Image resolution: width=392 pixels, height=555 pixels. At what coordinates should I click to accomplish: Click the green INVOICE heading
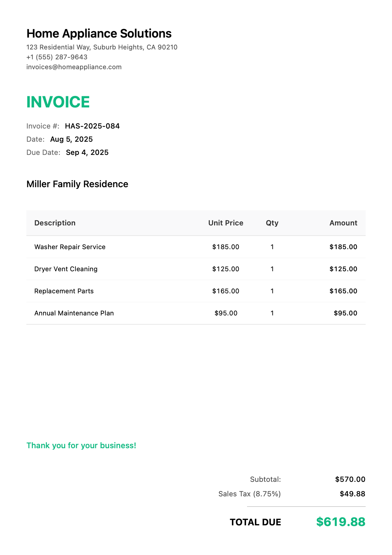coord(58,102)
